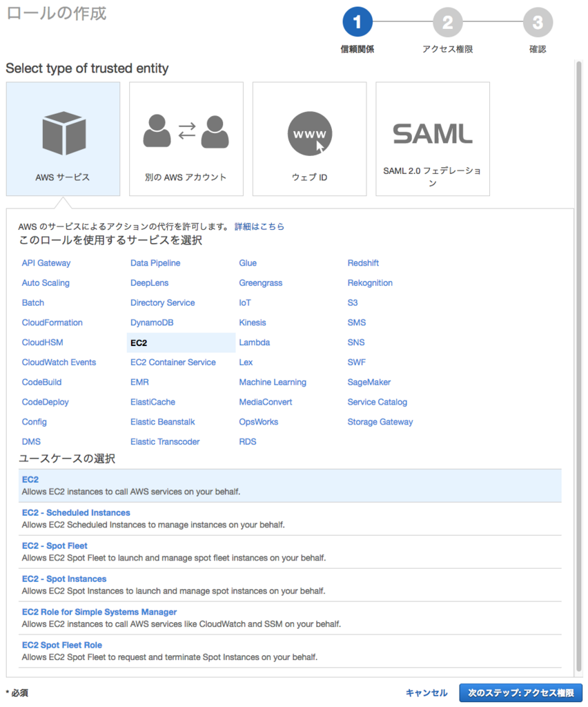Pick the EC2 use case row
The width and height of the screenshot is (588, 707).
tap(290, 485)
